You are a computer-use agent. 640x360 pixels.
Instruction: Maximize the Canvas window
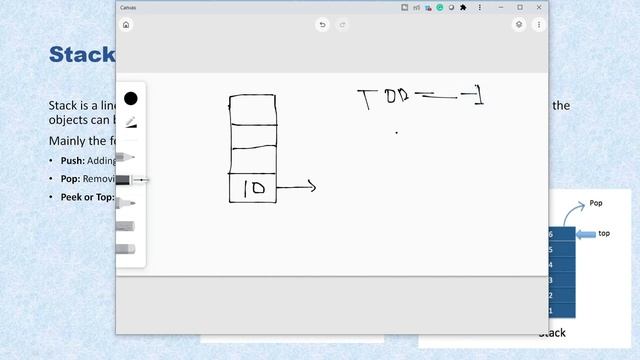(x=520, y=7)
